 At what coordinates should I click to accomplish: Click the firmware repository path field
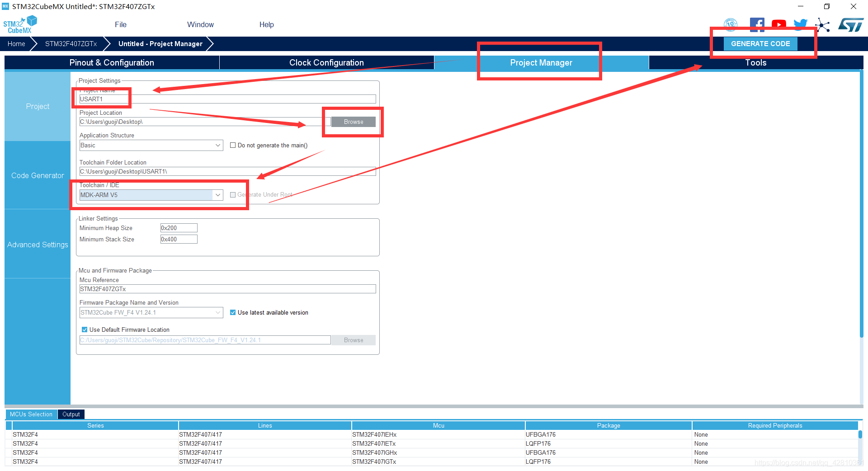205,340
